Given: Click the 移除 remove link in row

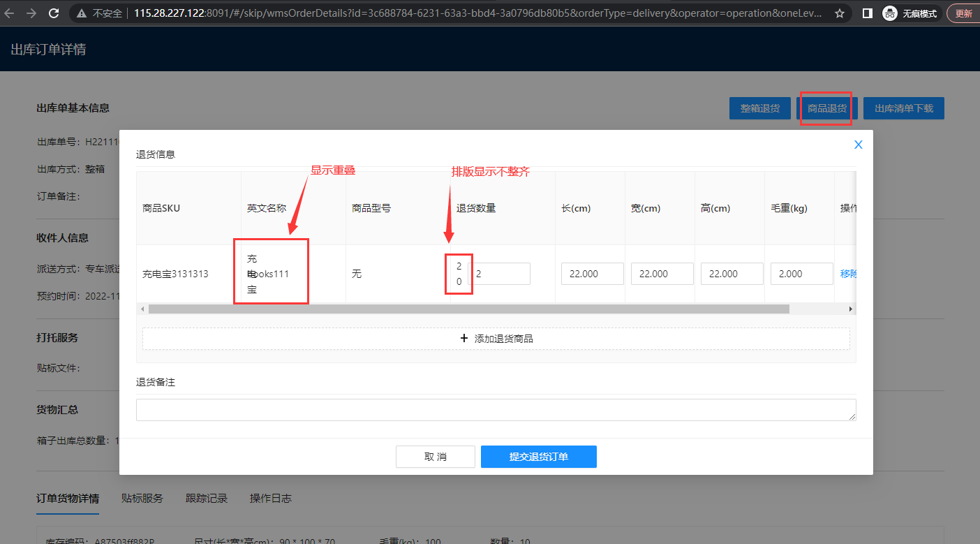Looking at the screenshot, I should tap(848, 274).
